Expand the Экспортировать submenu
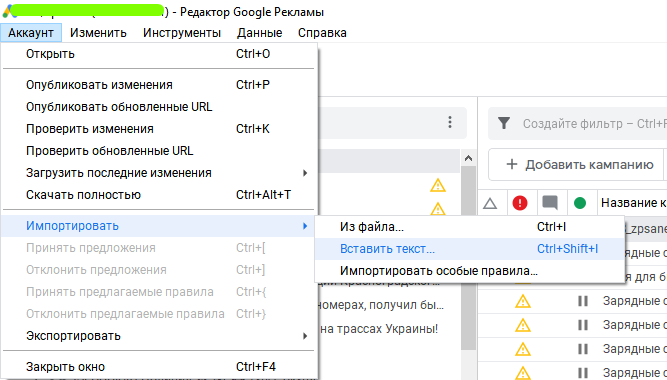The width and height of the screenshot is (667, 380). click(x=159, y=336)
